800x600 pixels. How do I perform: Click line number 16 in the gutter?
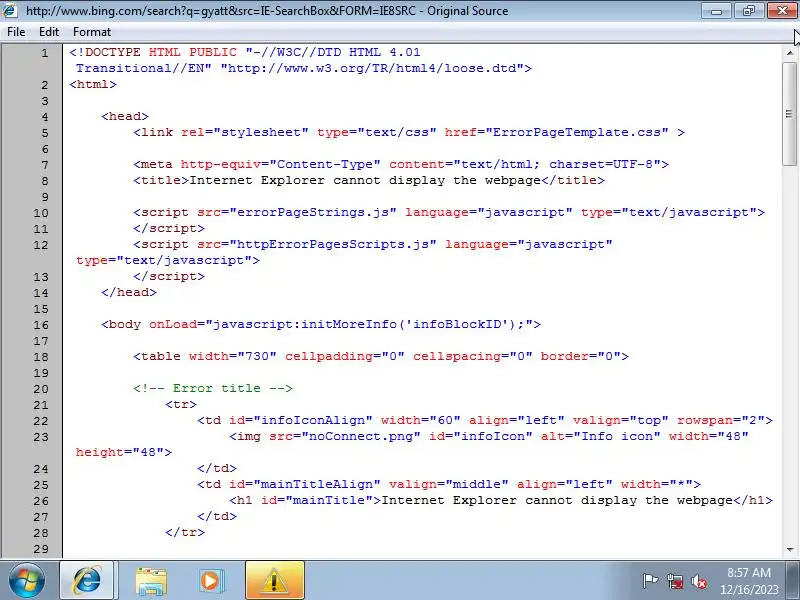[x=41, y=325]
